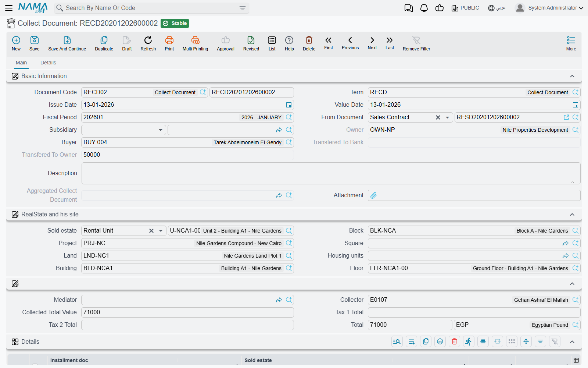The width and height of the screenshot is (588, 368).
Task: Open notifications bell
Action: point(424,8)
